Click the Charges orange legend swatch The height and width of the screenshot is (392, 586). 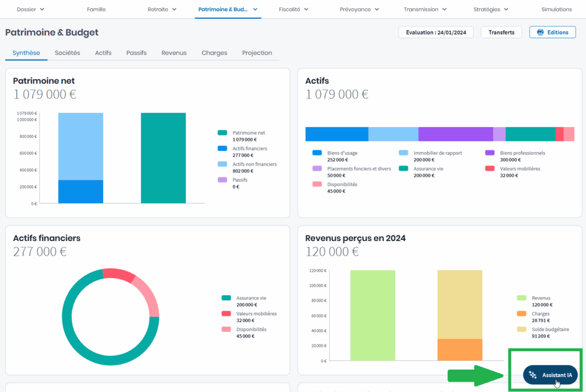(x=521, y=314)
